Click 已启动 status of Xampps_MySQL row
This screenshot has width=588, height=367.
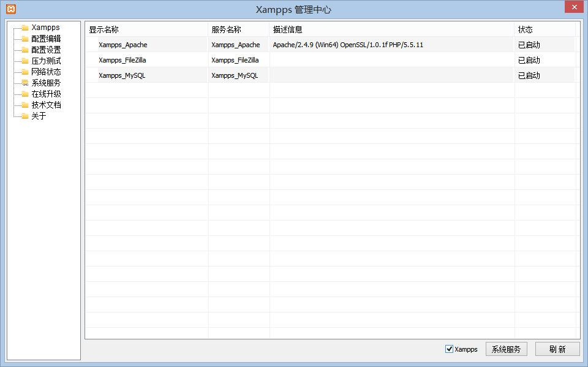click(x=529, y=75)
